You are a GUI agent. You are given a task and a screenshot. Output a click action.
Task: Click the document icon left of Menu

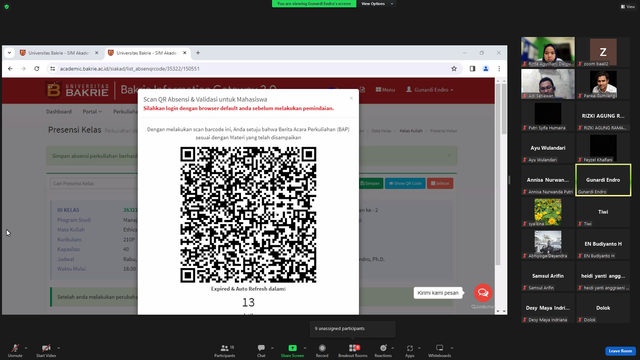click(x=362, y=90)
